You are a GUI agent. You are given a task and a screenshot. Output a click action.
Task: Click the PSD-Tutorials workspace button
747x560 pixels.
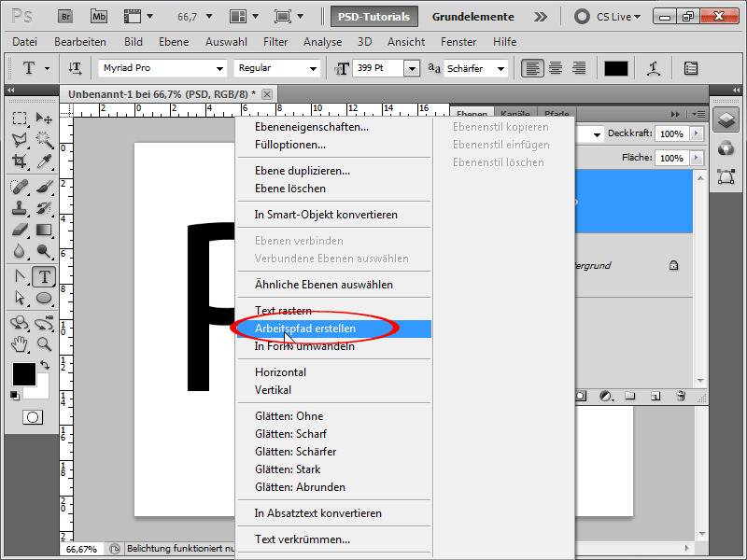374,17
